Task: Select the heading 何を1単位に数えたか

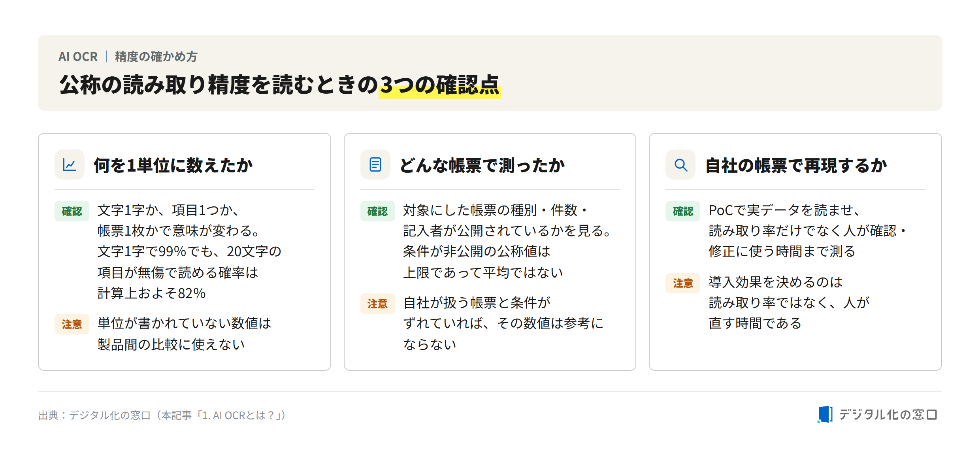Action: [173, 165]
